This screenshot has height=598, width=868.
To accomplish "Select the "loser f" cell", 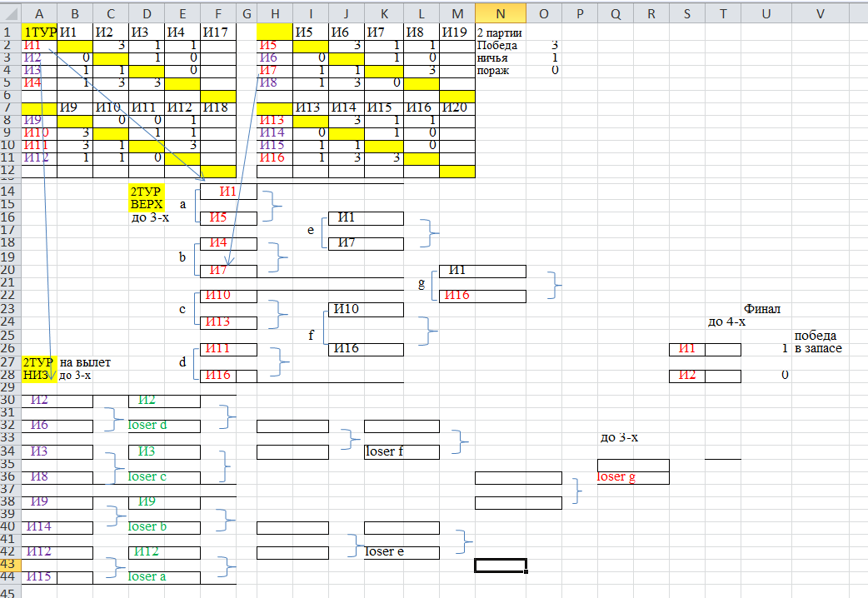I will 401,452.
